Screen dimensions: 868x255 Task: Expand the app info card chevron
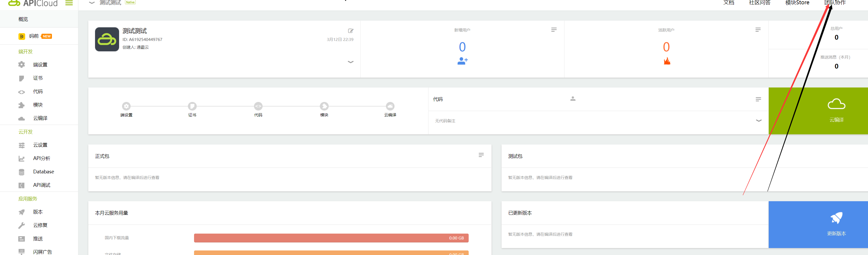(x=351, y=62)
